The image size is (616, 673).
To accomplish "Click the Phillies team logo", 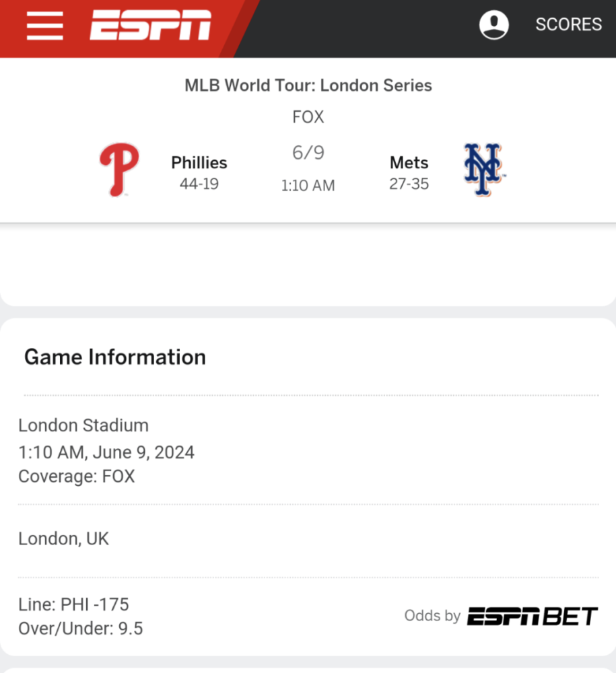I will [119, 170].
